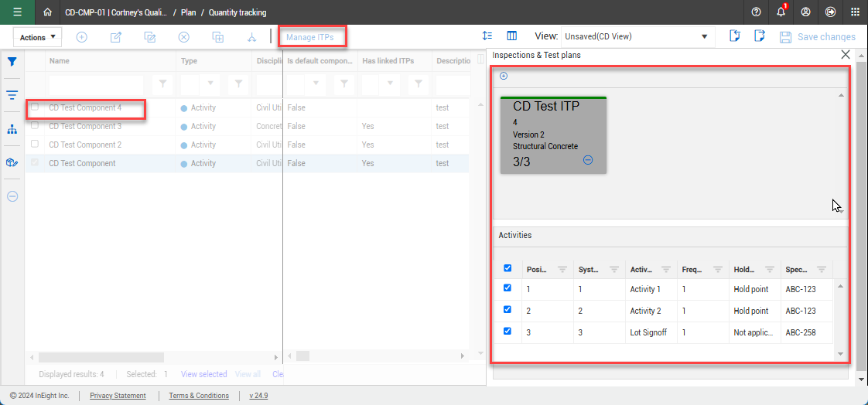
Task: Open the user profile icon
Action: (x=805, y=12)
